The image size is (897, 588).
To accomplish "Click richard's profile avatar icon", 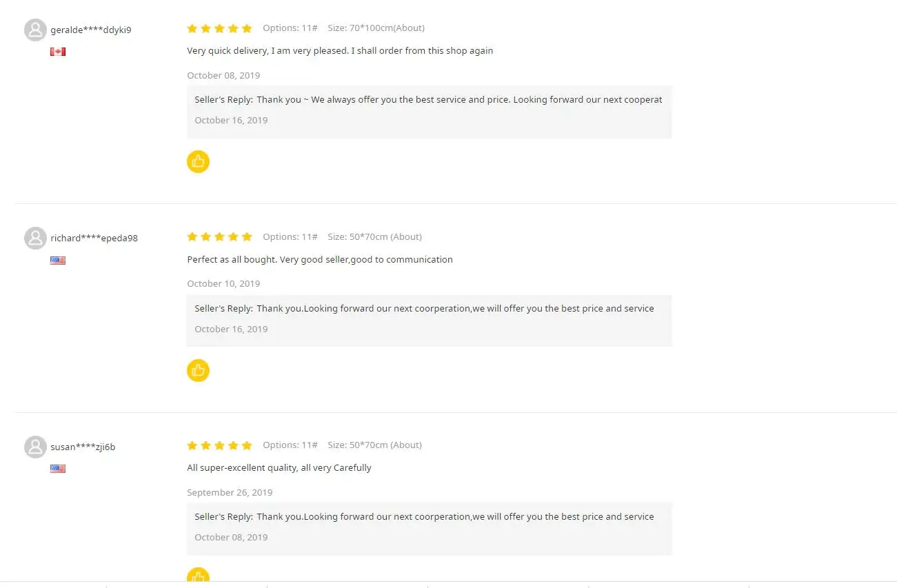I will 35,238.
